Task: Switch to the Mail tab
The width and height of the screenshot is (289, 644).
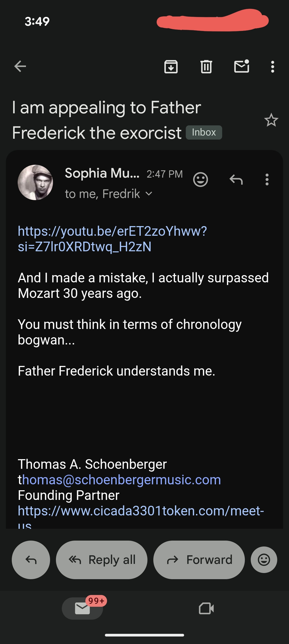Action: click(82, 608)
